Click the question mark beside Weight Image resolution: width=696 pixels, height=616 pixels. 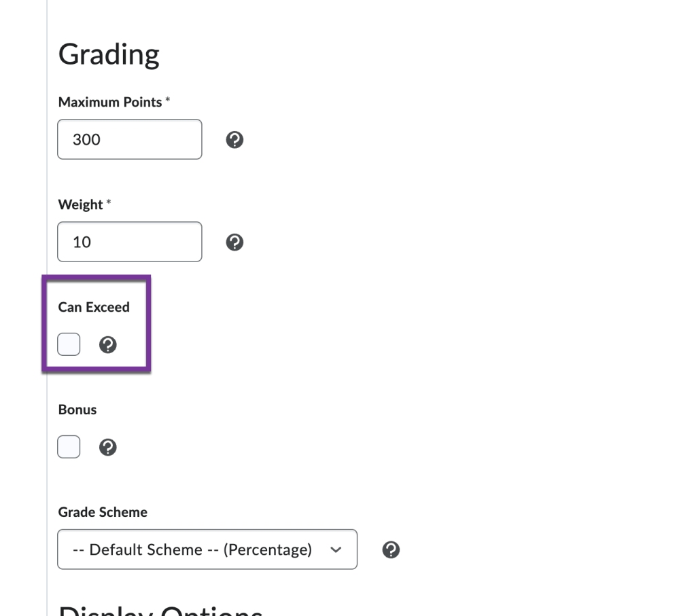coord(234,242)
